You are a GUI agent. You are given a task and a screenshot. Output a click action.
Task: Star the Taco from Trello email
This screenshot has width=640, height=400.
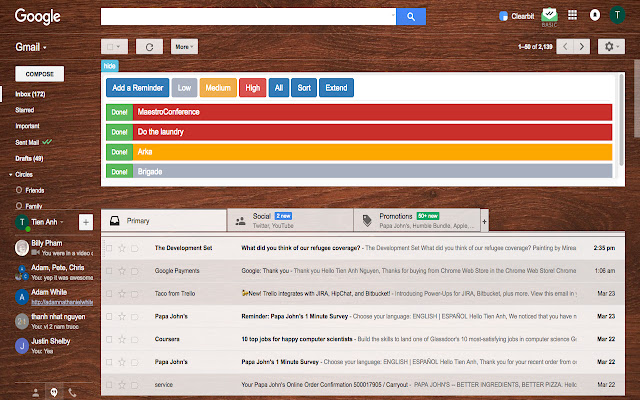coord(122,293)
